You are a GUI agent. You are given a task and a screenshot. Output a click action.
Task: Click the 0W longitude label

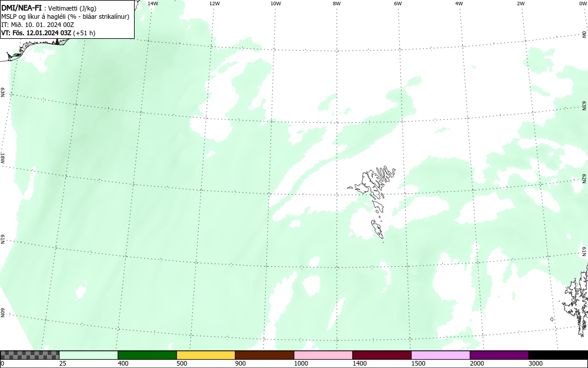(582, 4)
